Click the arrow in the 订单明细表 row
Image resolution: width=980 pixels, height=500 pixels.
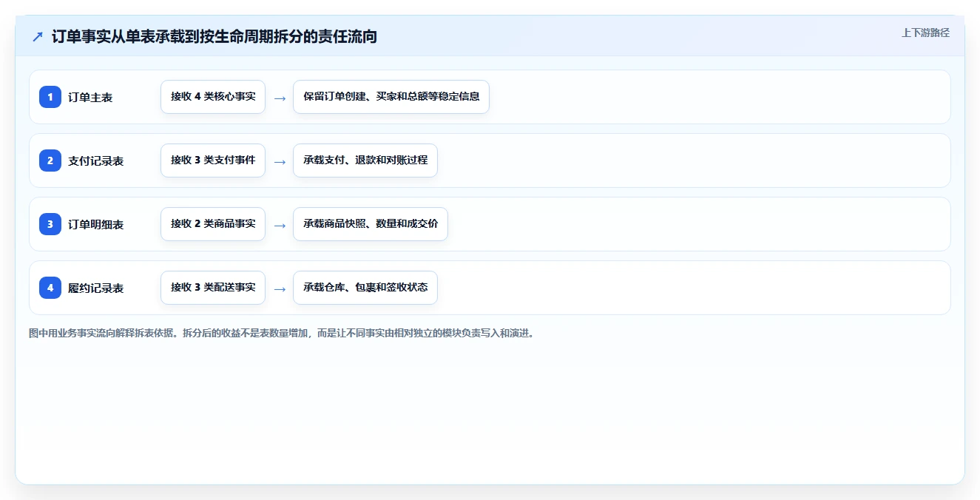tap(280, 225)
